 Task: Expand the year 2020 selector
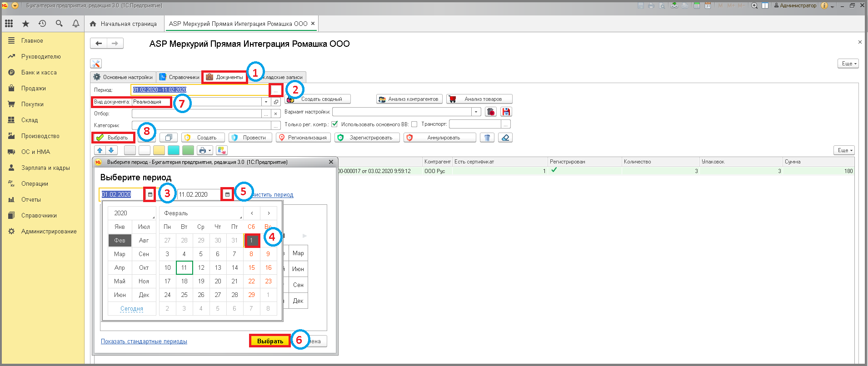[x=132, y=213]
